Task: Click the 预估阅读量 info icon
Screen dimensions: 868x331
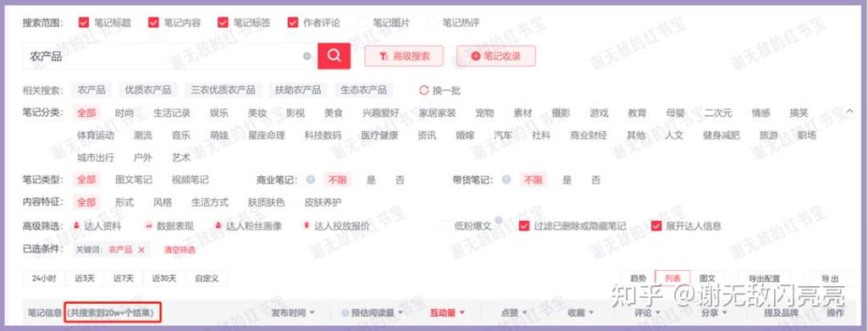Action: pyautogui.click(x=346, y=312)
